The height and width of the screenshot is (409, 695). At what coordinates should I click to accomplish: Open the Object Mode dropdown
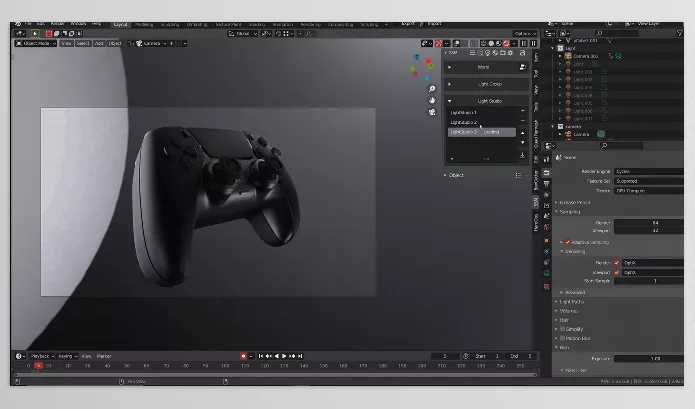36,43
